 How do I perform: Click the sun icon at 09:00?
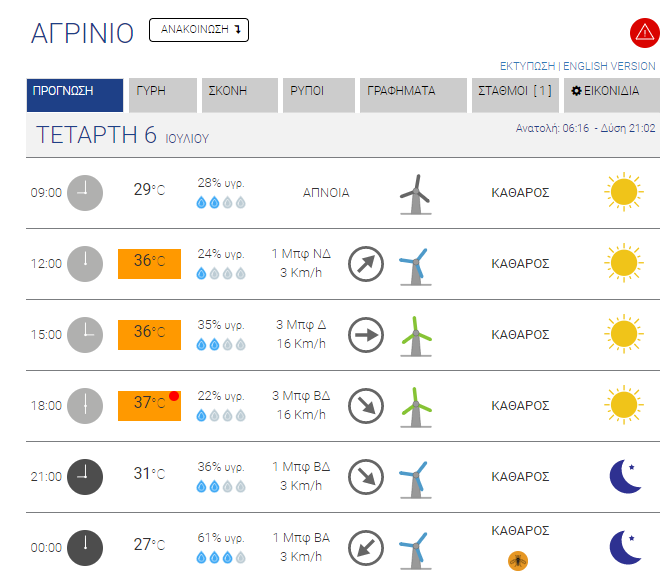click(x=623, y=192)
